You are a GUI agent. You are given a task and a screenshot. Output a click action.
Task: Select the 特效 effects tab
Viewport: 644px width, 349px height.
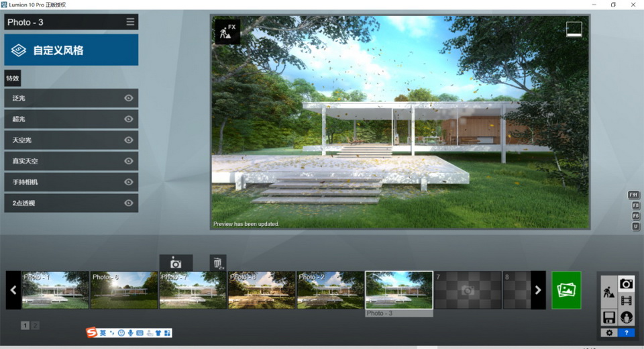pyautogui.click(x=13, y=78)
